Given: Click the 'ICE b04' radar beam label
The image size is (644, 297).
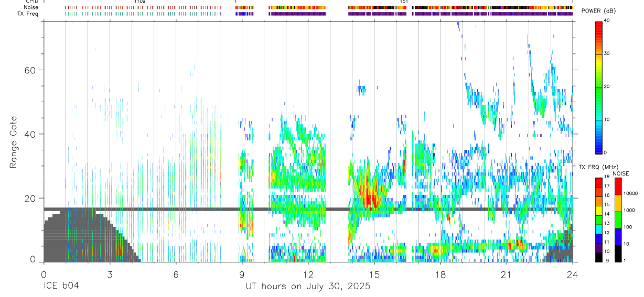Looking at the screenshot, I should tap(62, 287).
